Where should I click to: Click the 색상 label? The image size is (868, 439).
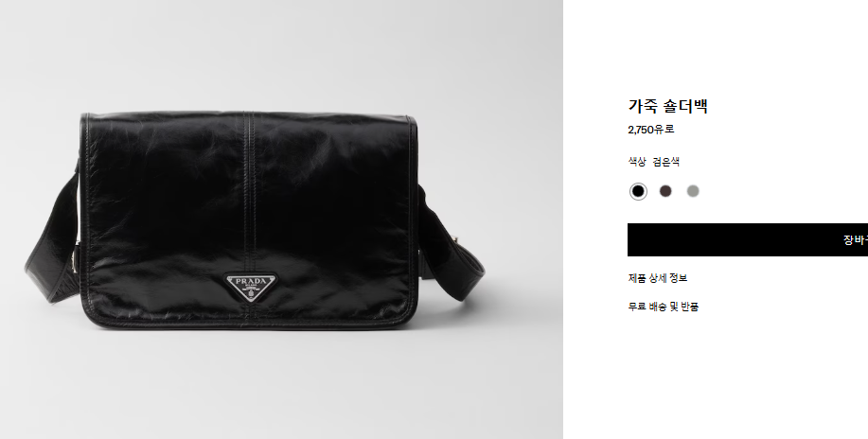click(637, 162)
